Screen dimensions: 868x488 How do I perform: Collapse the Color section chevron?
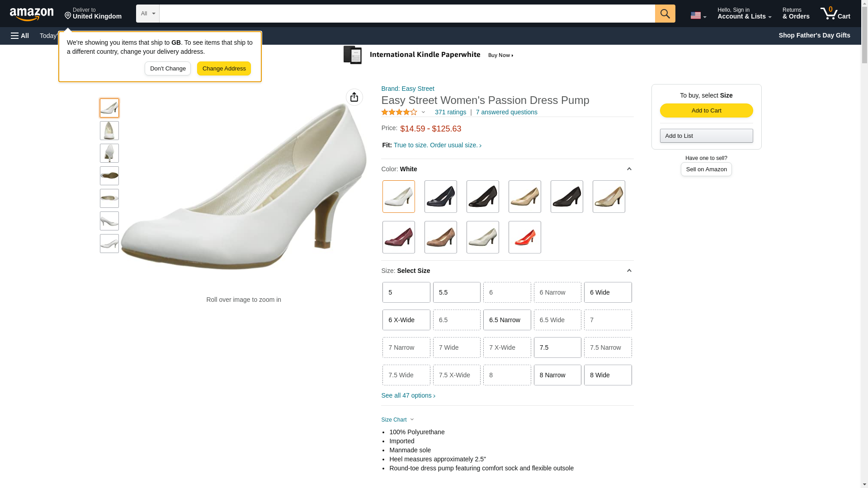click(629, 169)
